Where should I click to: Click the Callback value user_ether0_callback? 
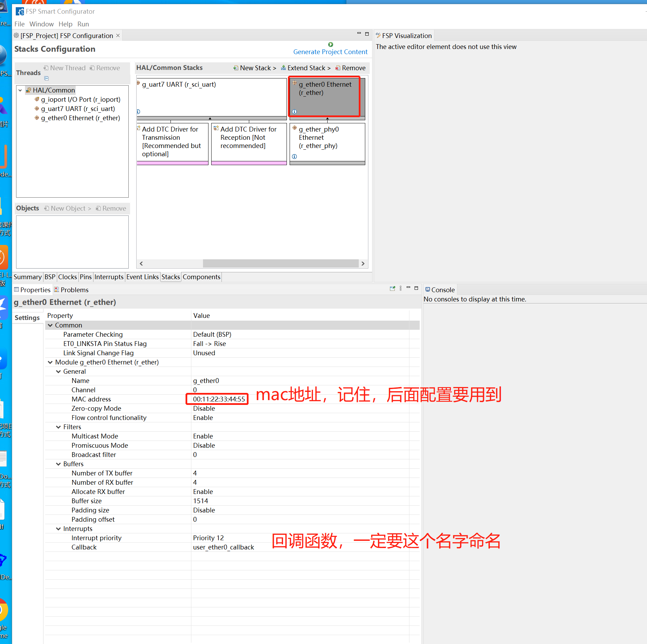(x=224, y=547)
